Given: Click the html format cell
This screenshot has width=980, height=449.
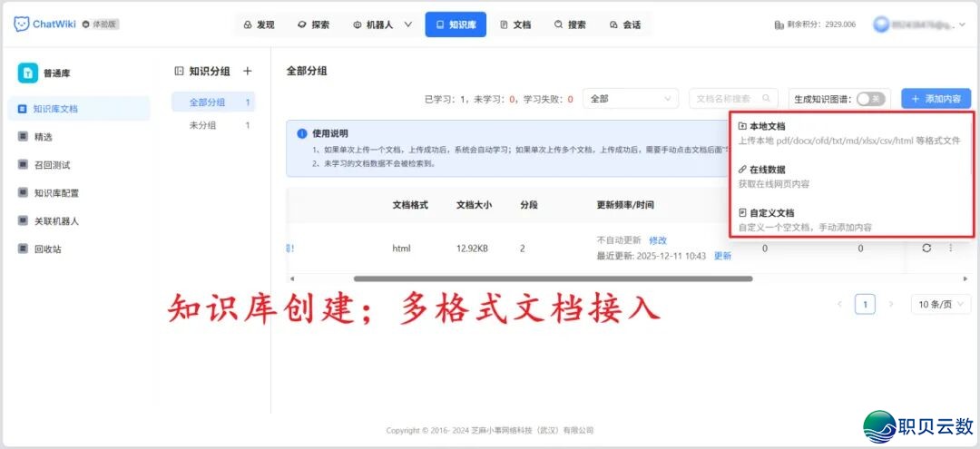Looking at the screenshot, I should 401,248.
